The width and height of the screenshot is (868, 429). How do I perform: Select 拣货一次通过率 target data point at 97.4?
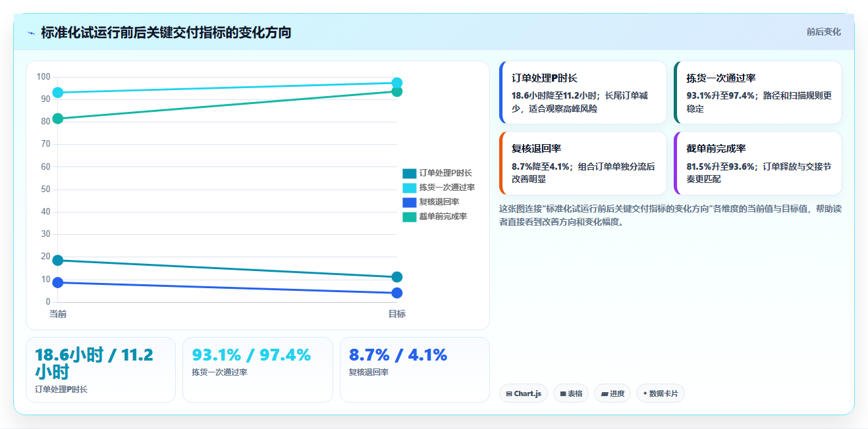[x=397, y=83]
